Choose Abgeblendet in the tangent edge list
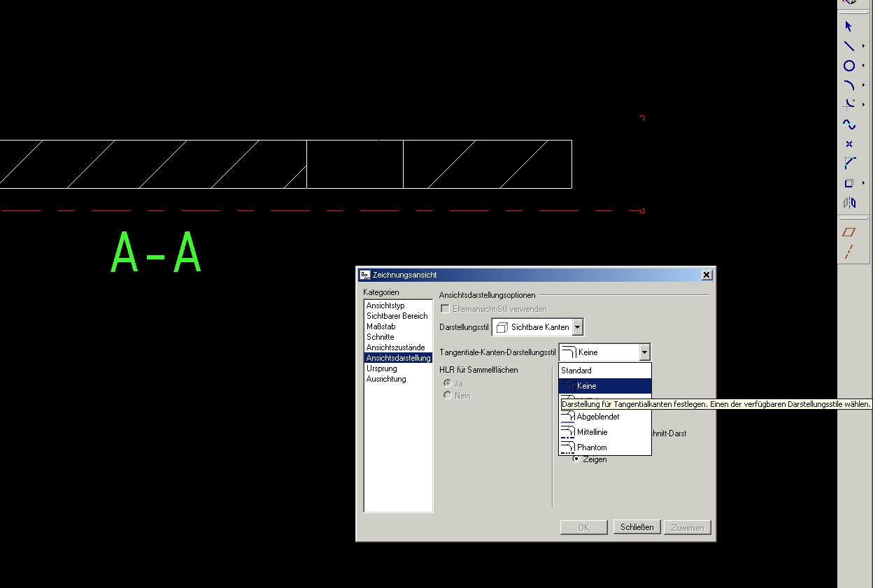 (604, 417)
